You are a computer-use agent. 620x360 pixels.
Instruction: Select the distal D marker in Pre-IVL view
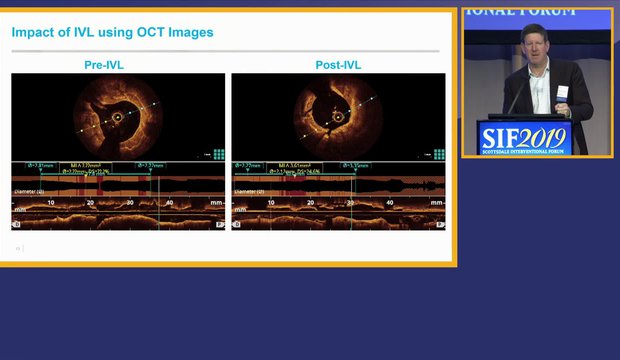(x=16, y=225)
